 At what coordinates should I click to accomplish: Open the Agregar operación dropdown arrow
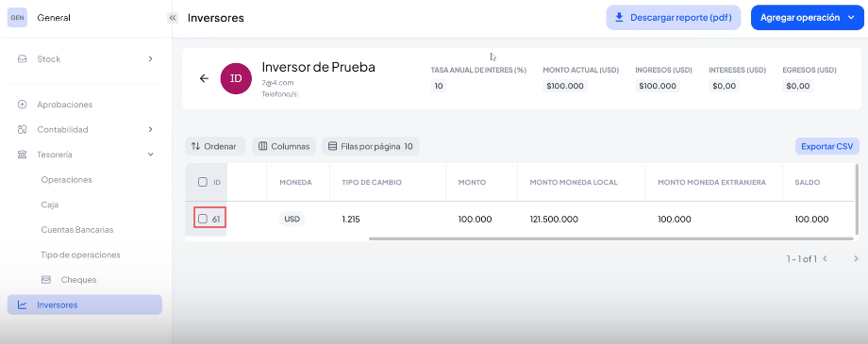851,18
